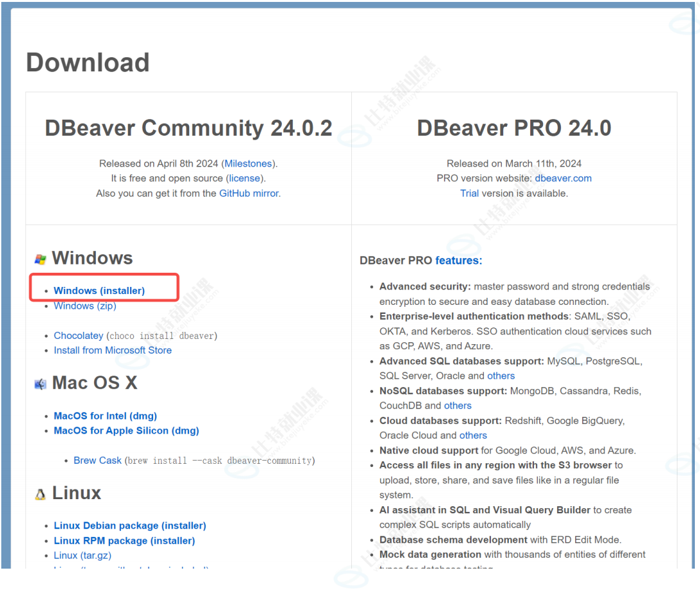This screenshot has height=595, width=700.
Task: Click 'NoSQL databases support:' text
Action: (x=443, y=391)
